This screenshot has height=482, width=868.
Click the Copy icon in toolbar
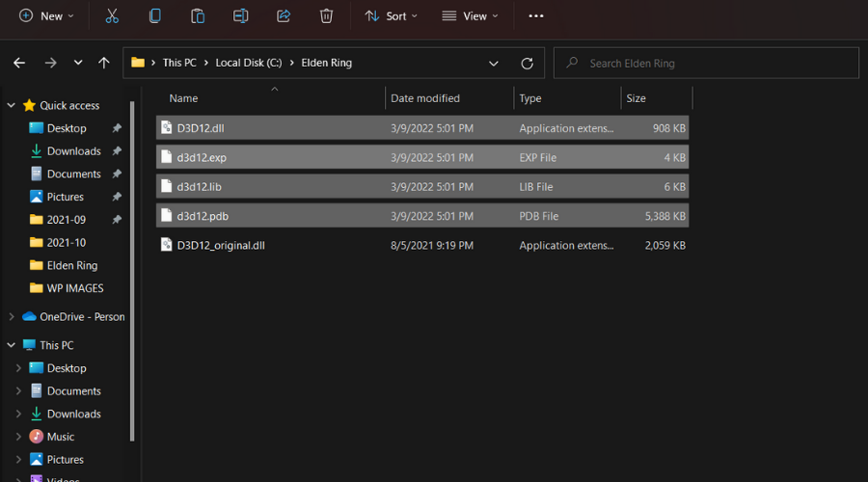[x=155, y=16]
